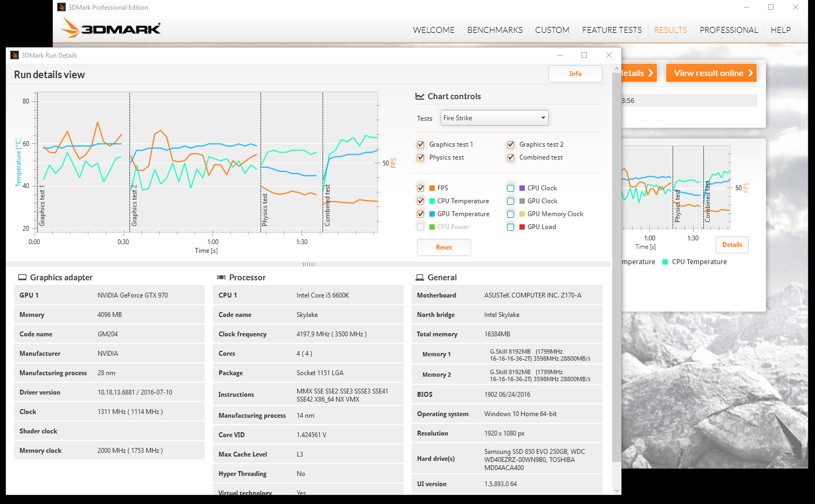Click the driver version 10.18.13.6881 value
The height and width of the screenshot is (504, 815).
click(x=135, y=392)
